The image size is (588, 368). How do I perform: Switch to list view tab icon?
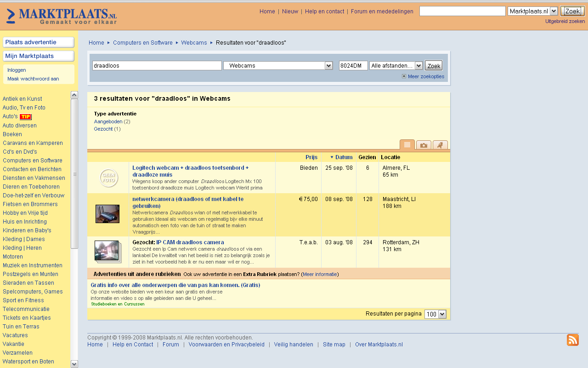click(407, 145)
